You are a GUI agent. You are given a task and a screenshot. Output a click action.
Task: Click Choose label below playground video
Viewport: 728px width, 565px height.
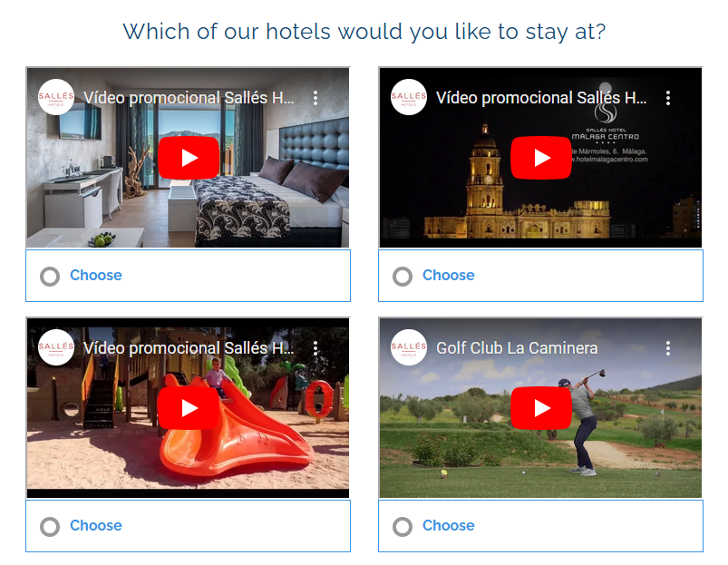[95, 525]
